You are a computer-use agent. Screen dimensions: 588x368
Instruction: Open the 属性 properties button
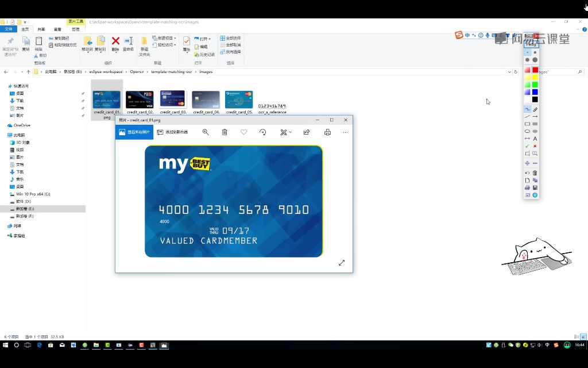click(x=187, y=44)
